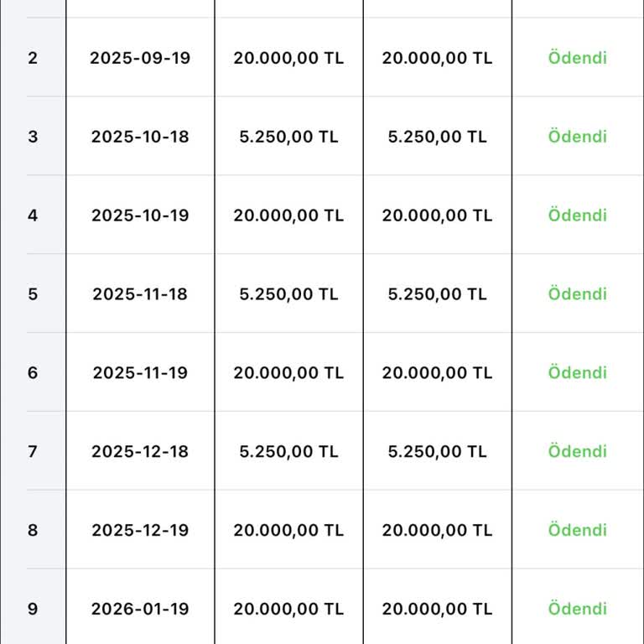Viewport: 644px width, 644px height.
Task: Click Ödendi status for row 3
Action: pyautogui.click(x=578, y=137)
